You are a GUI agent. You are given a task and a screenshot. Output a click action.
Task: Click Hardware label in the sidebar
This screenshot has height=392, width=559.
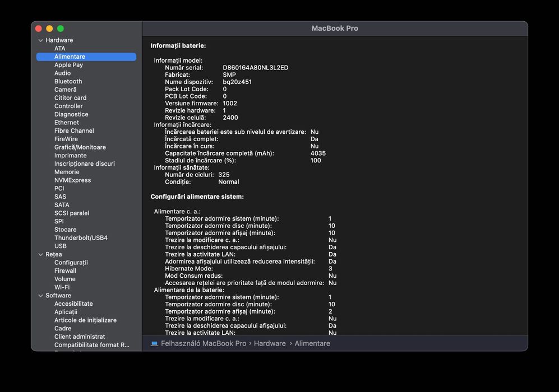coord(59,40)
